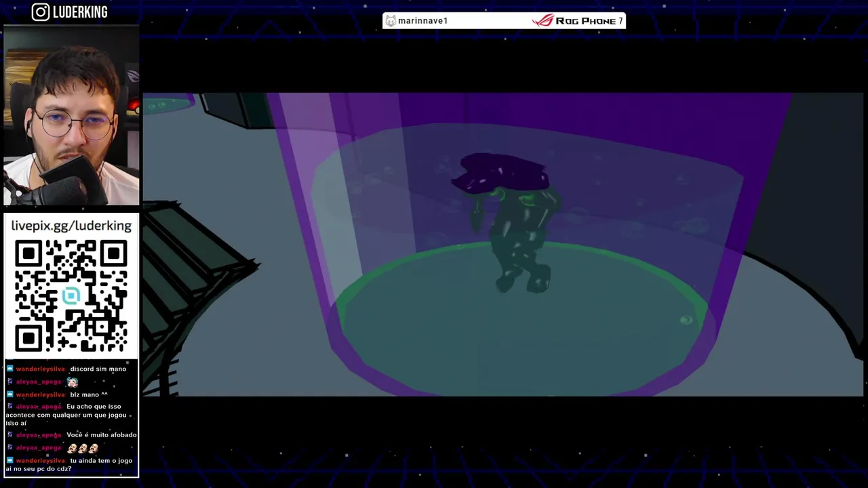Click the ROG Phone 7 logo
Viewport: 868px width, 488px height.
click(x=577, y=21)
